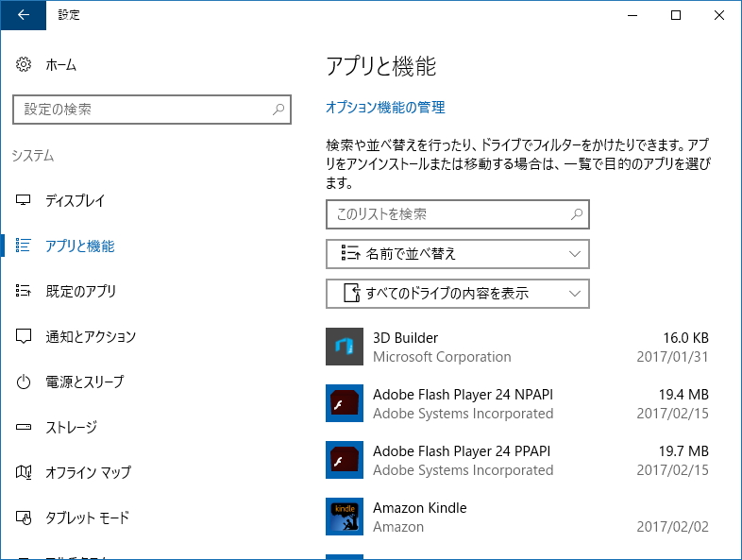Focus the このリストを検索 input field
This screenshot has width=742, height=560.
(458, 214)
